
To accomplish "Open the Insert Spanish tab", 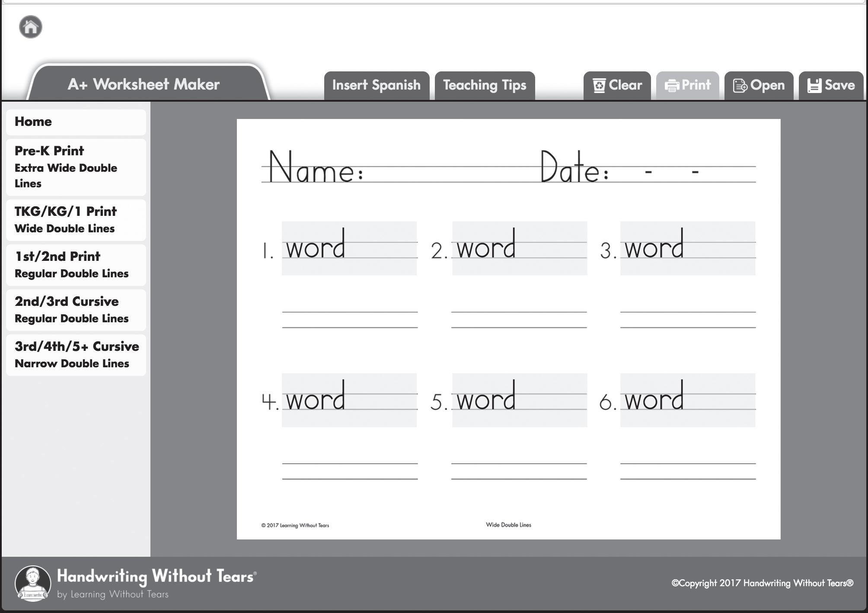I will click(x=376, y=85).
